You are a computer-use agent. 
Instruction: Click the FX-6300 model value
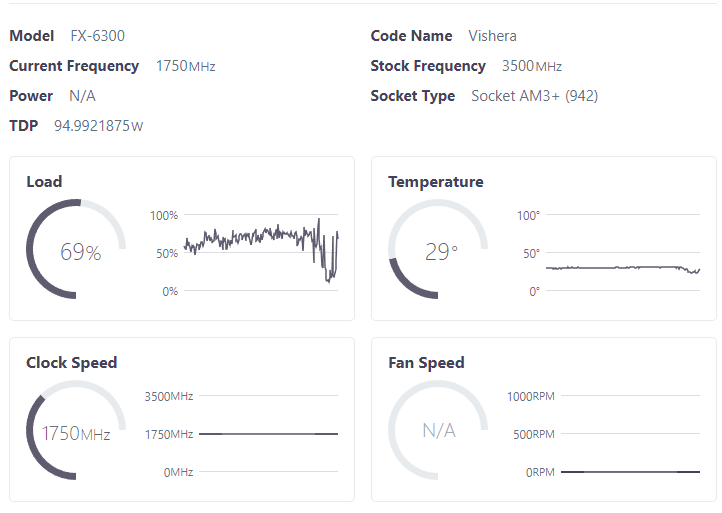[97, 36]
